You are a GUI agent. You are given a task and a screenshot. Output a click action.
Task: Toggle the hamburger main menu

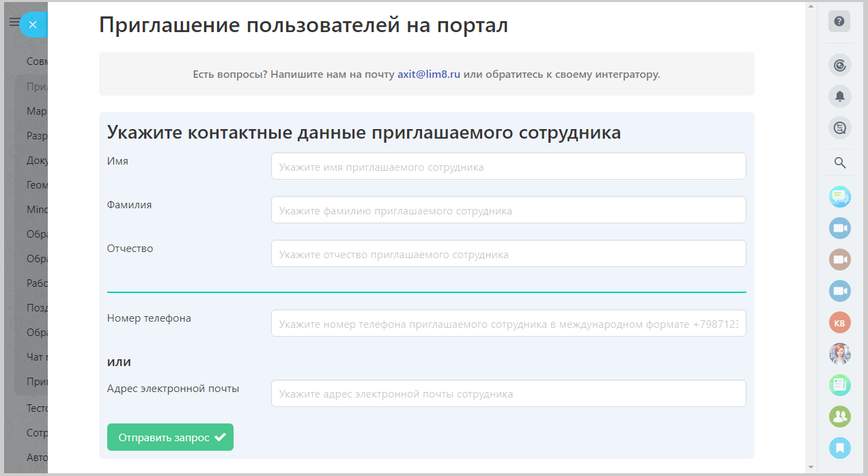(x=13, y=23)
